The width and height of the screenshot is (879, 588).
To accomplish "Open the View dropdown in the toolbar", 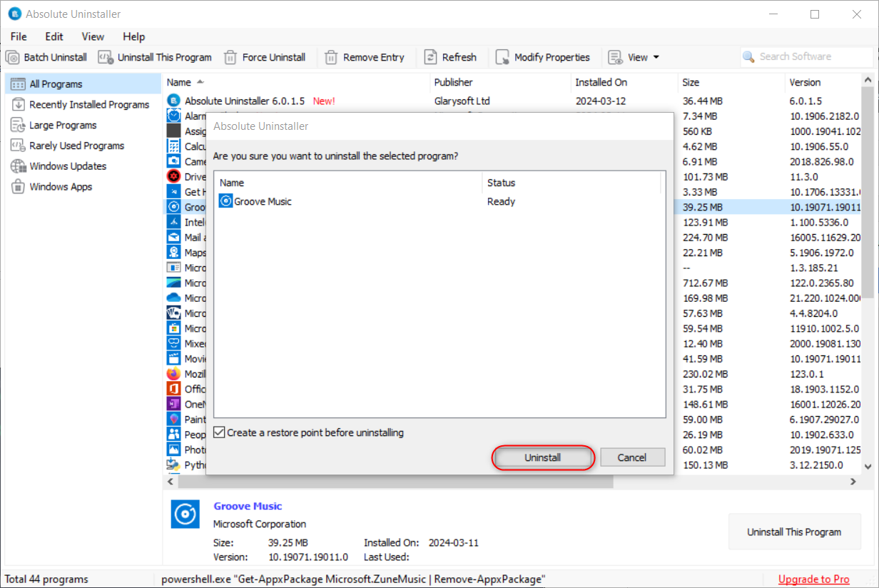I will coord(634,57).
